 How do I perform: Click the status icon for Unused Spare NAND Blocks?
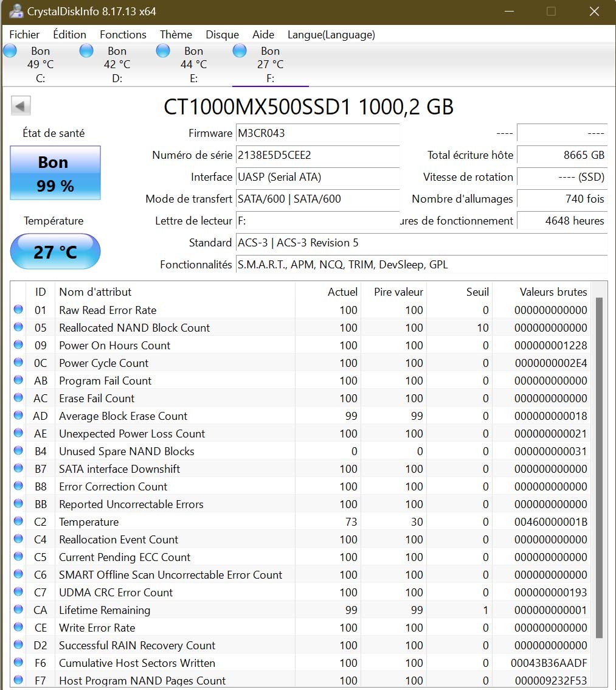(18, 450)
